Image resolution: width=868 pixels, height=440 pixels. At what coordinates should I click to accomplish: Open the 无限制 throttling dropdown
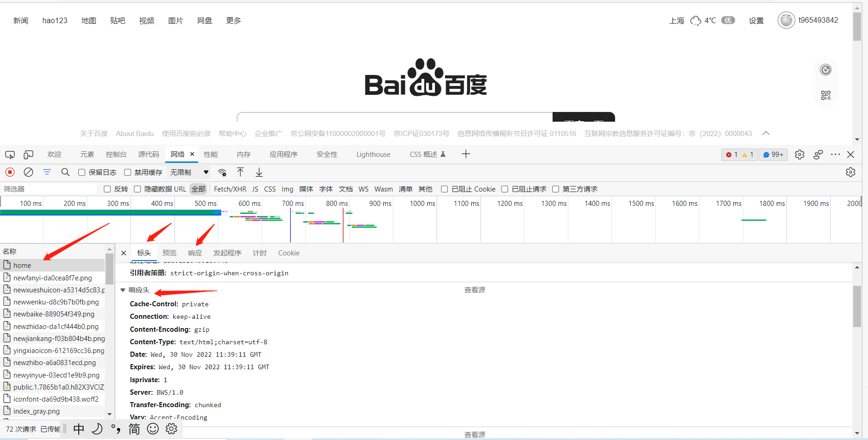click(189, 173)
